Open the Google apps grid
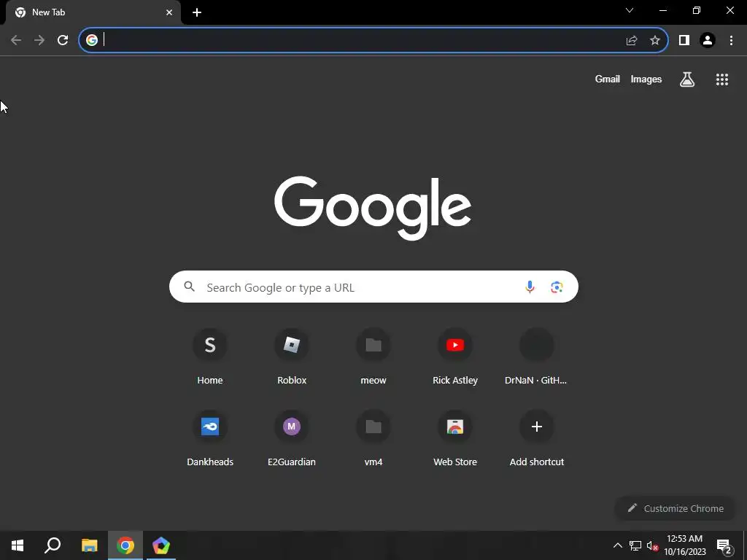The height and width of the screenshot is (560, 747). point(722,79)
